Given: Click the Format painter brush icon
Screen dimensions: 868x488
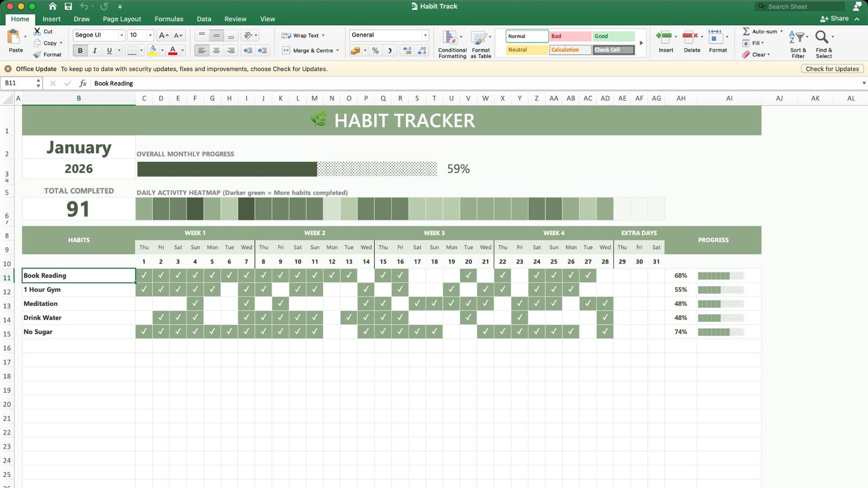Looking at the screenshot, I should click(37, 54).
